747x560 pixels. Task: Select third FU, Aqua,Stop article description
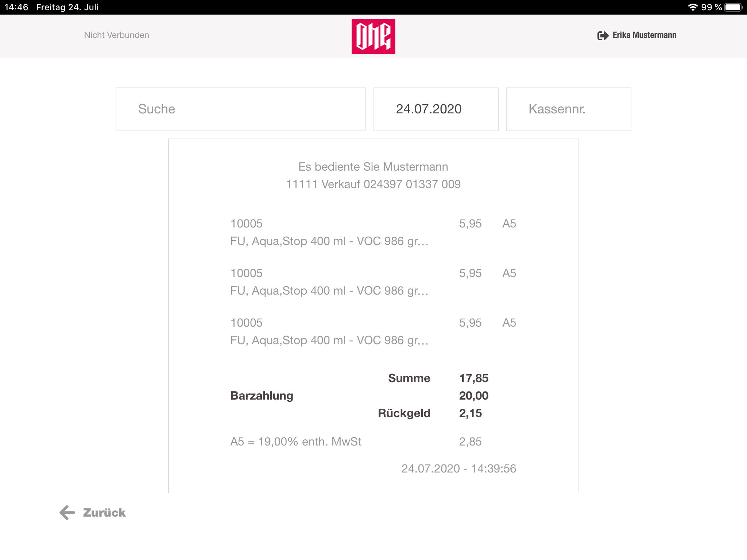coord(329,341)
